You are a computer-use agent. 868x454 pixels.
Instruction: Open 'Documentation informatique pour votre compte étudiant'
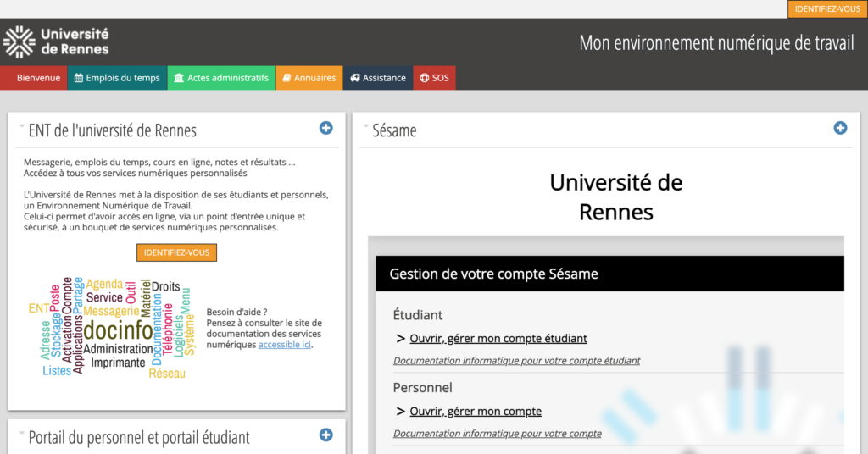coord(516,361)
